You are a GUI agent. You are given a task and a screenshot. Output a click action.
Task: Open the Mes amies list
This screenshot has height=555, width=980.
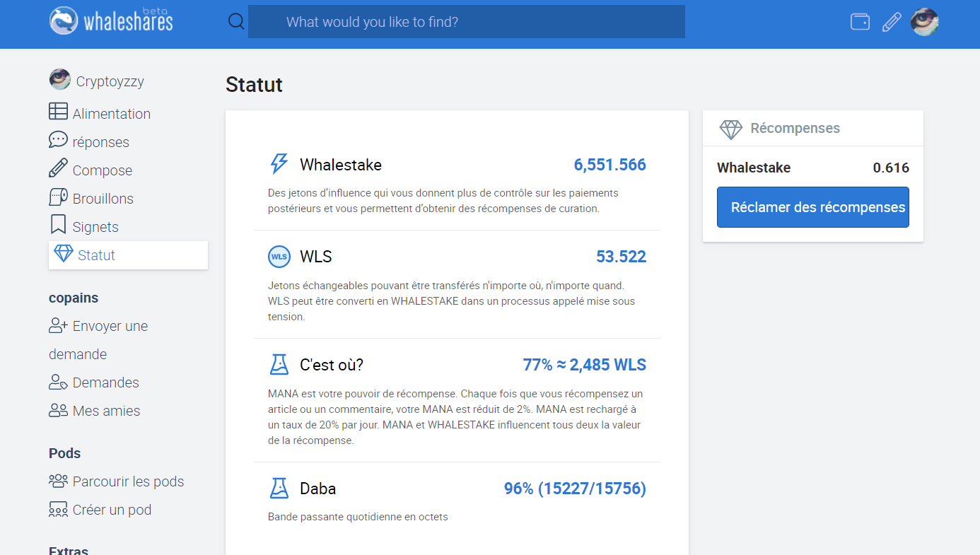(107, 411)
